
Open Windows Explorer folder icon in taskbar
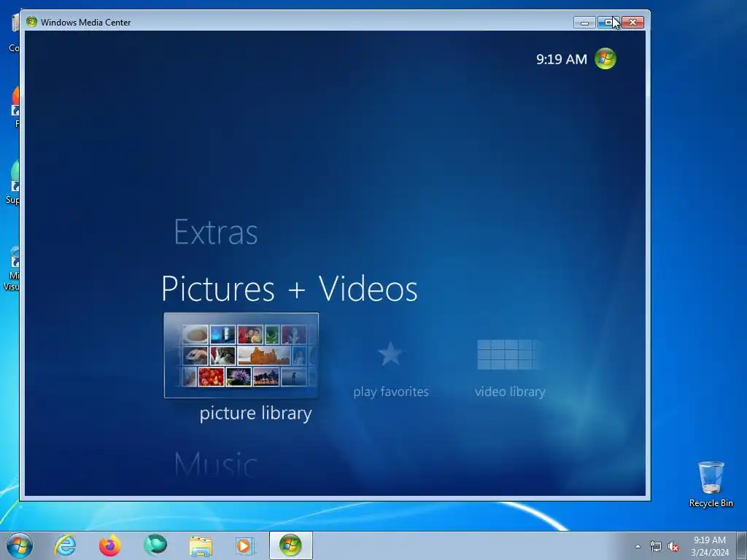click(x=201, y=545)
